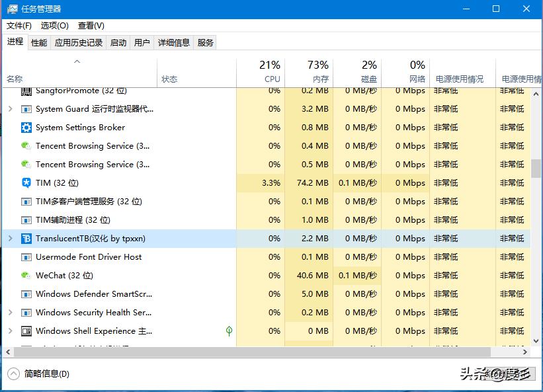Click the WeChat process icon
This screenshot has height=392, width=543.
click(x=26, y=276)
